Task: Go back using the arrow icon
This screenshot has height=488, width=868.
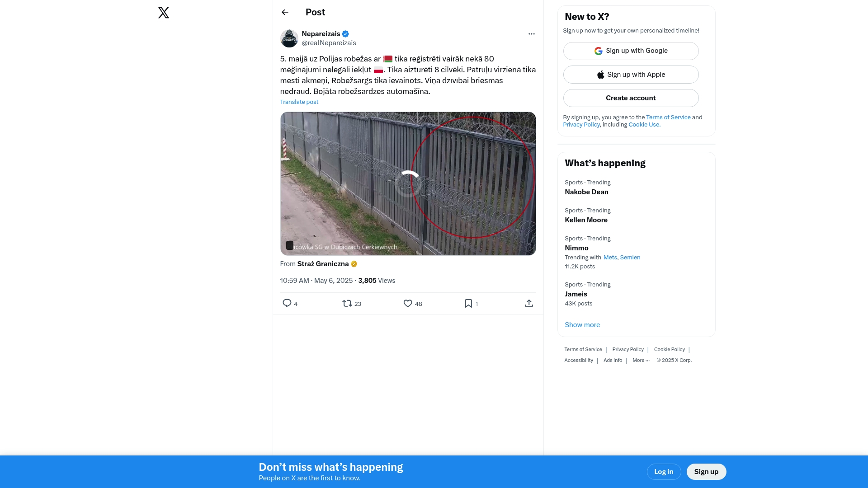Action: (x=285, y=12)
